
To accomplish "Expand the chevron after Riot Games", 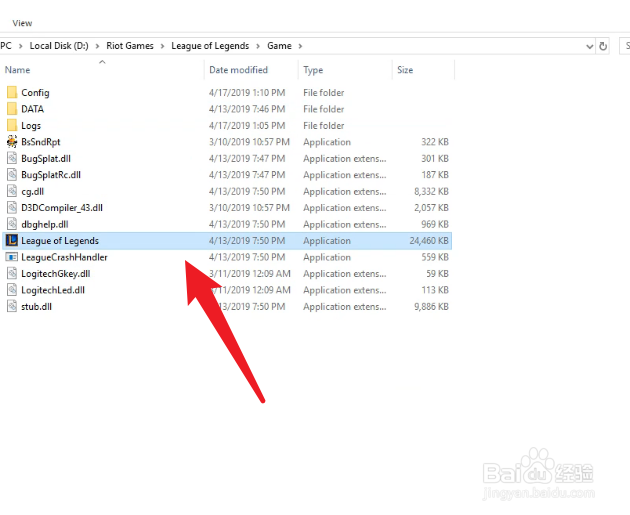I will point(162,46).
